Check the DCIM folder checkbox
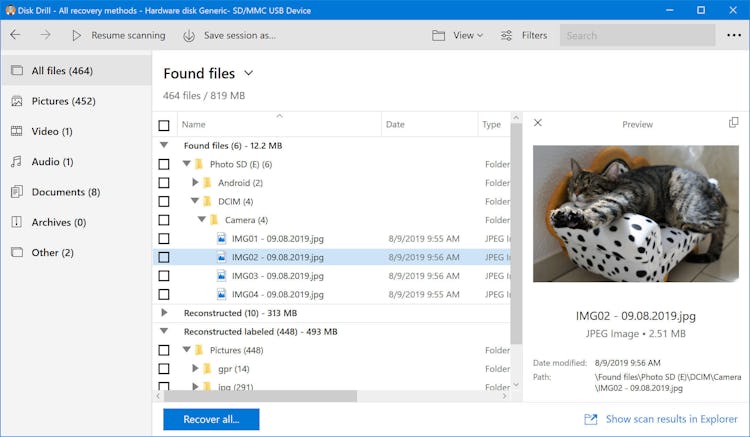The width and height of the screenshot is (750, 437). 164,201
